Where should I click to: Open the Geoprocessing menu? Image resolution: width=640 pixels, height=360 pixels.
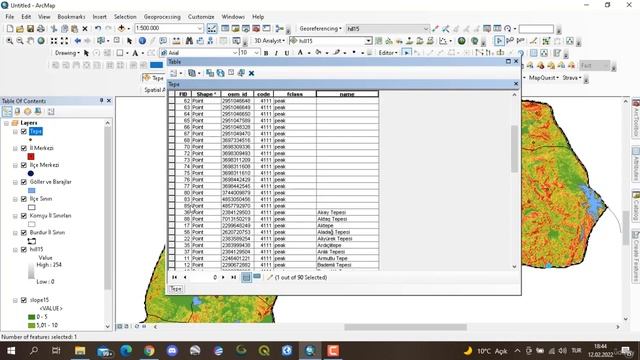point(162,17)
